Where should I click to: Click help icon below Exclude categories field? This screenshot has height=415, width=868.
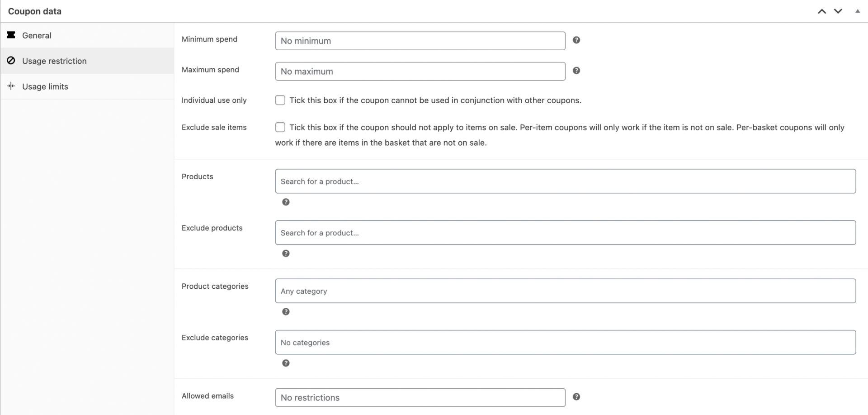click(286, 363)
